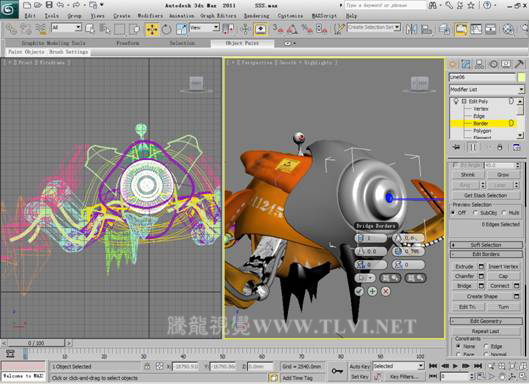
Task: Activate the Select and Uniform Scale tool
Action: click(x=181, y=30)
